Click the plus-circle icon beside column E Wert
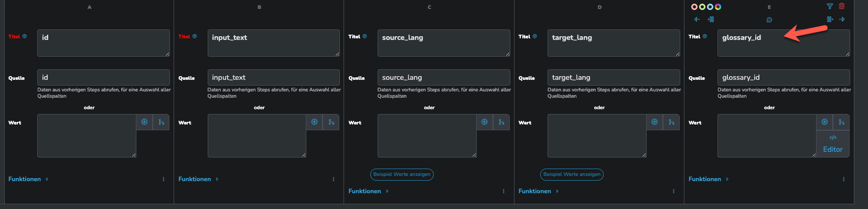Screen dimensions: 868x209 (x=824, y=122)
